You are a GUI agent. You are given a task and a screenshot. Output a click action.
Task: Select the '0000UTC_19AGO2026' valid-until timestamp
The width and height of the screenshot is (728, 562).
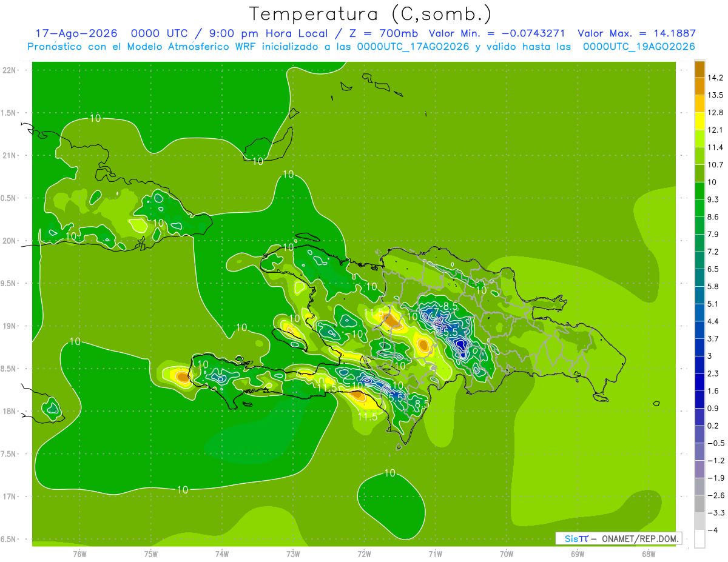[639, 47]
